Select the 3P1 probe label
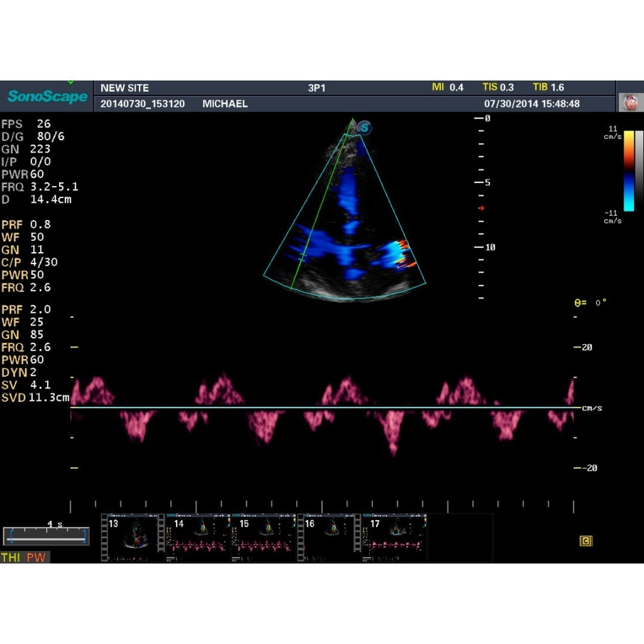The width and height of the screenshot is (644, 644). point(317,88)
